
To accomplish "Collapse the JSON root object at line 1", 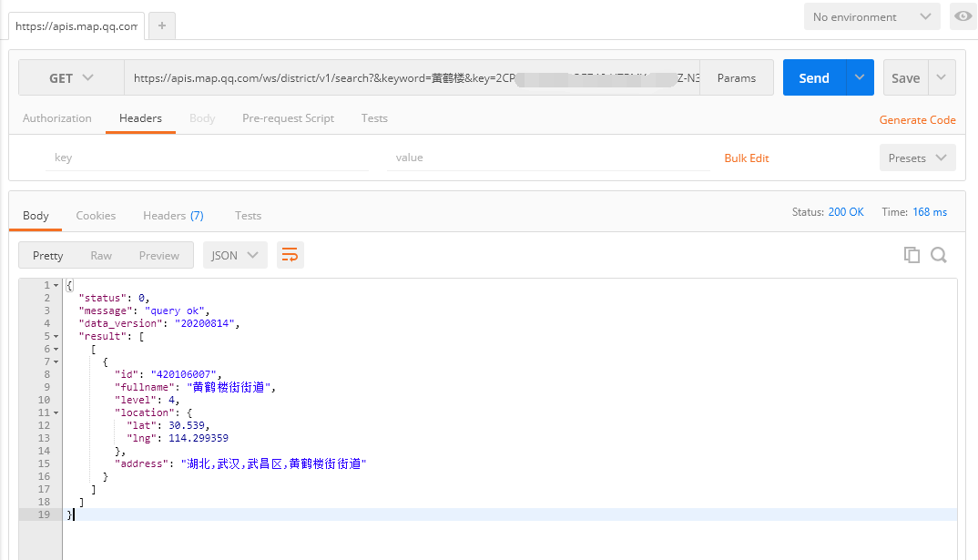I will [56, 286].
